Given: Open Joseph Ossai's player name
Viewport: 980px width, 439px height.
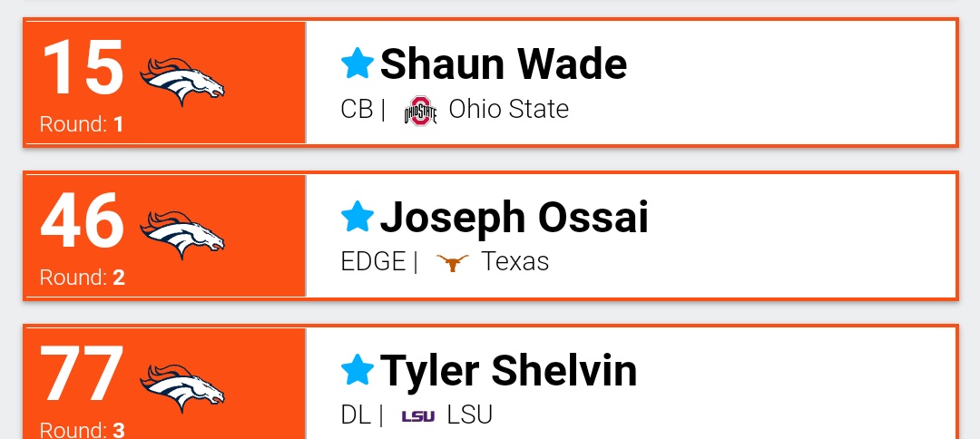Looking at the screenshot, I should 514,218.
